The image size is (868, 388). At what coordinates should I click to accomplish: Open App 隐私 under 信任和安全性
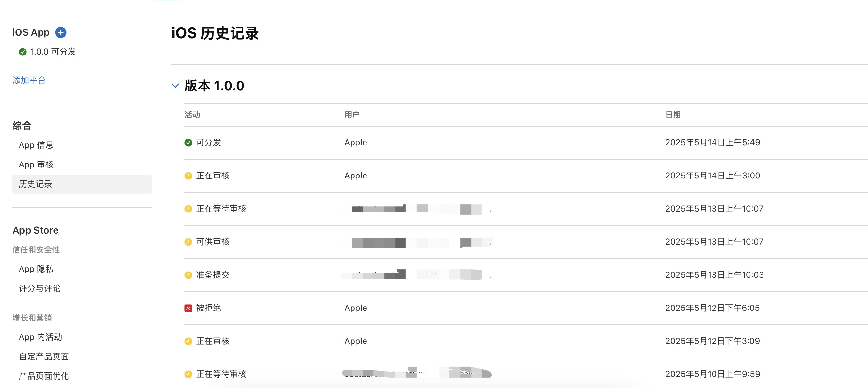coord(35,269)
